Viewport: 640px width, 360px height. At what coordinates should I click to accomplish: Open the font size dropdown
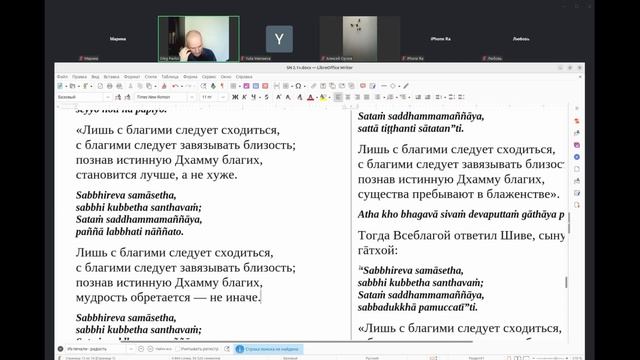tap(223, 97)
